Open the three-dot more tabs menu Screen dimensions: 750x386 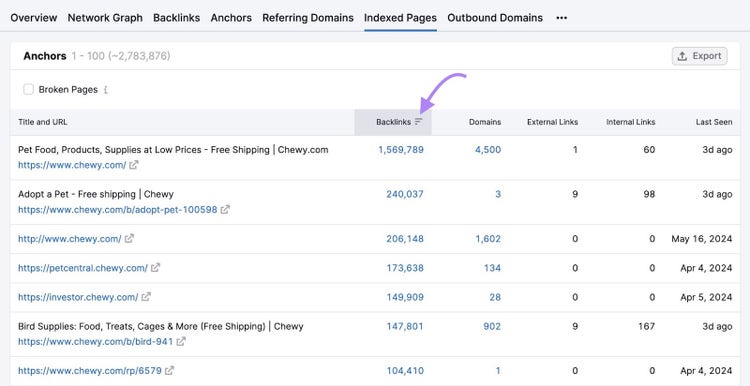[562, 18]
